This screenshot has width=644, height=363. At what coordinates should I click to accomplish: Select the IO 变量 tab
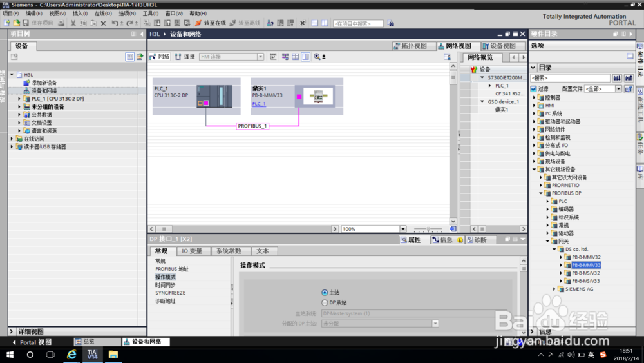[192, 251]
